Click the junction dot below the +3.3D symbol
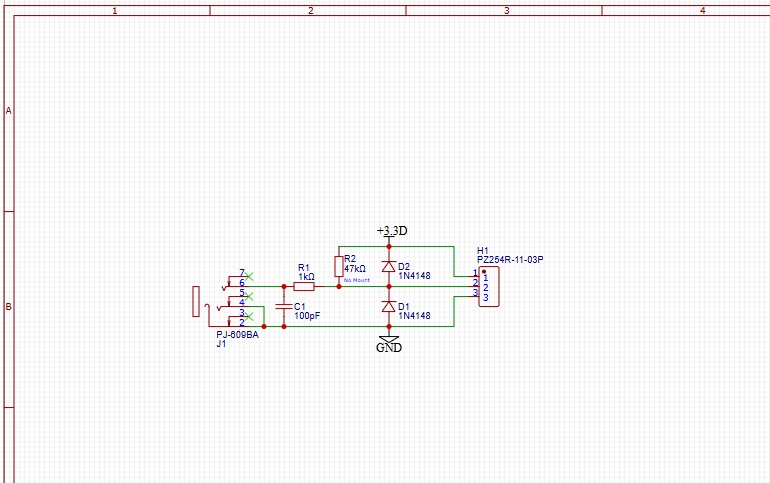Image resolution: width=770 pixels, height=483 pixels. pyautogui.click(x=389, y=246)
